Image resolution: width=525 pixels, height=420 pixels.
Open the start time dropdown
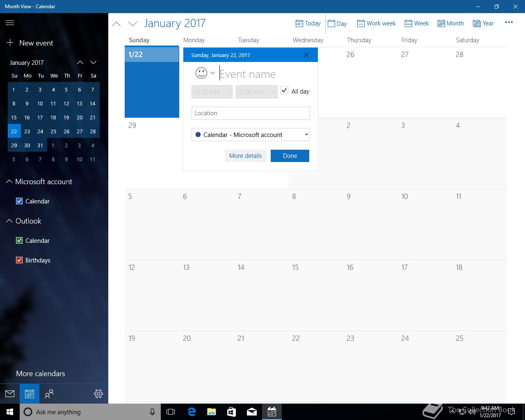212,91
